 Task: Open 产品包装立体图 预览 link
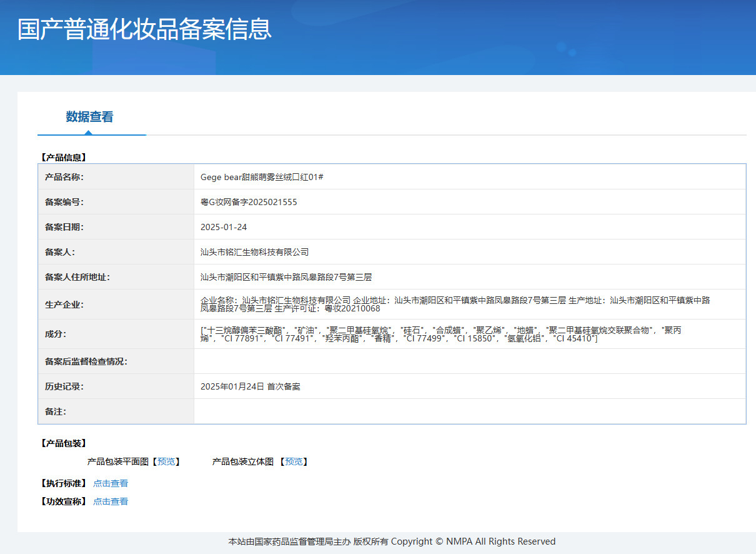click(294, 461)
